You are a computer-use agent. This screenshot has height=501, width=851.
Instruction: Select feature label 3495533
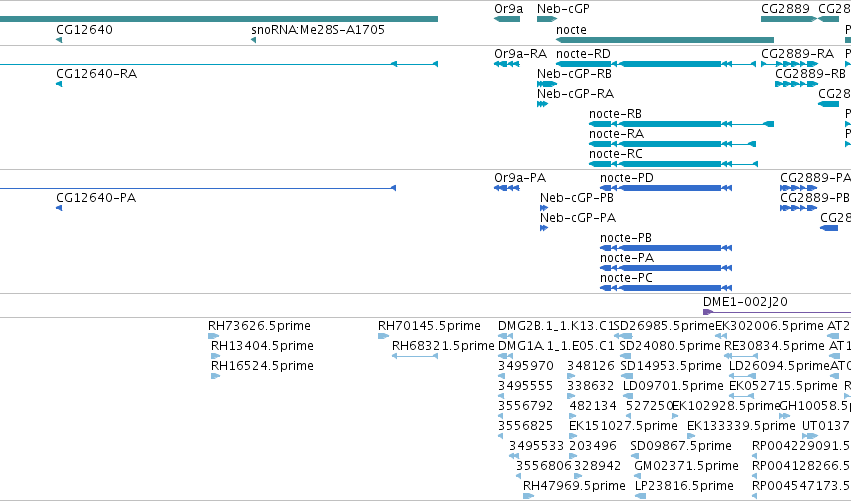(537, 447)
